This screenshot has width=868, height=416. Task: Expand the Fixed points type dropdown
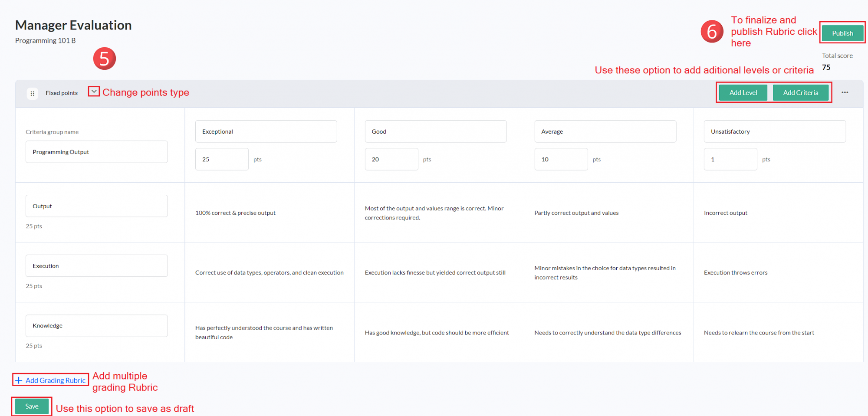94,92
